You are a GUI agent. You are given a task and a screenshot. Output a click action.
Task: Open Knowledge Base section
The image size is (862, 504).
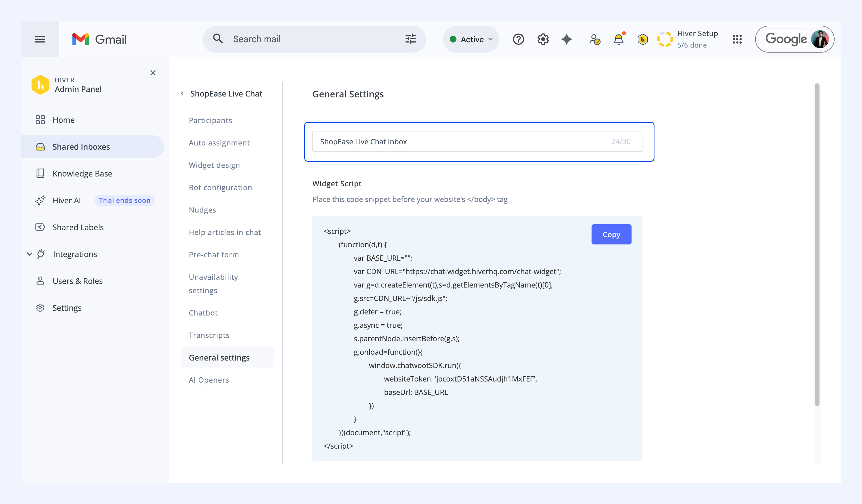(x=82, y=173)
